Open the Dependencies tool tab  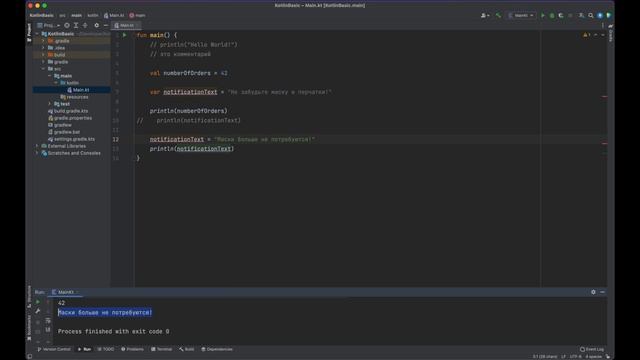tap(217, 349)
